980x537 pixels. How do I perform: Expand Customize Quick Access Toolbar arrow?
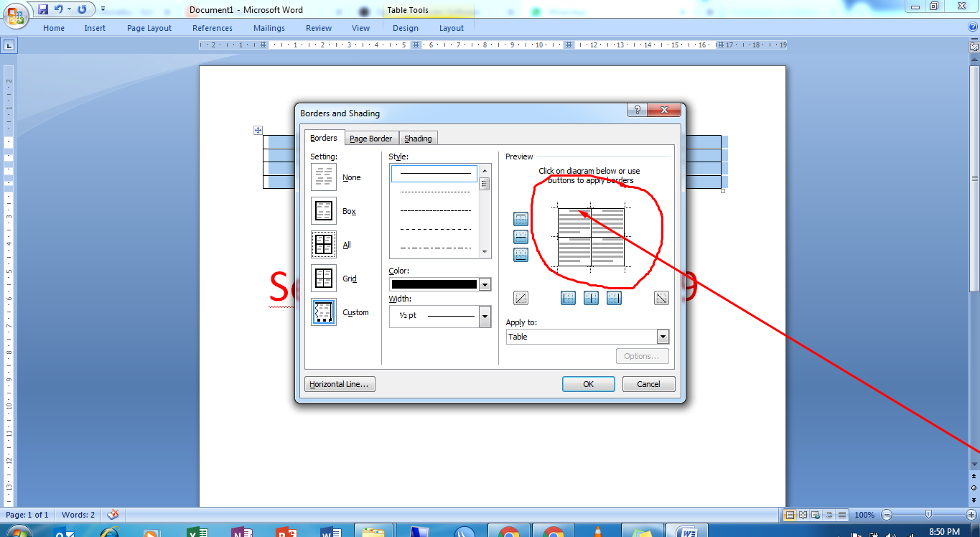coord(103,9)
